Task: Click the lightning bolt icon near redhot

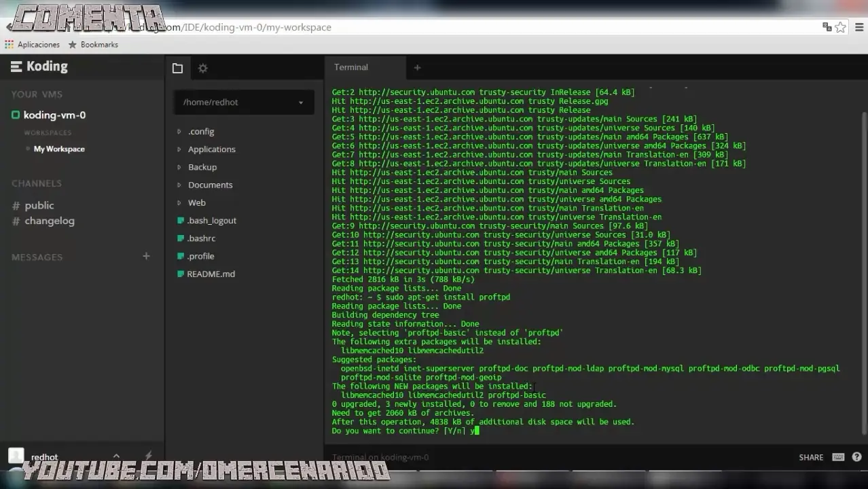Action: 148,456
